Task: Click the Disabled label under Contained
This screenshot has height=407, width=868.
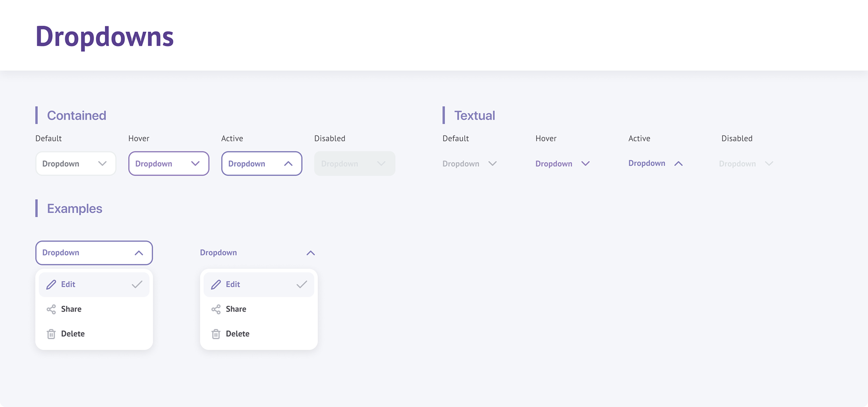Action: pos(330,139)
